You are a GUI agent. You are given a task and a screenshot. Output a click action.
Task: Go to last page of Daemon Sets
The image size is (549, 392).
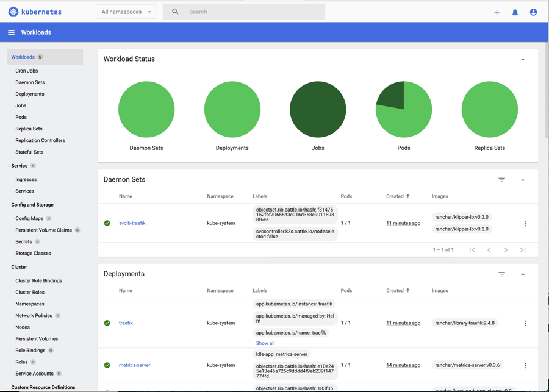pyautogui.click(x=523, y=250)
